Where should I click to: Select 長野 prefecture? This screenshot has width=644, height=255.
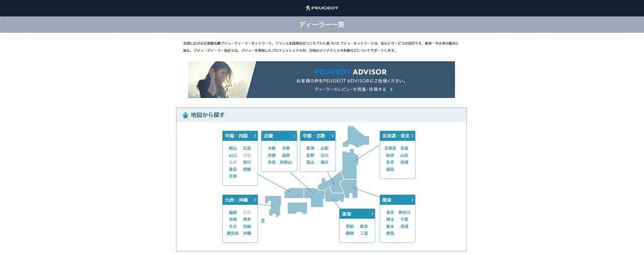click(310, 155)
